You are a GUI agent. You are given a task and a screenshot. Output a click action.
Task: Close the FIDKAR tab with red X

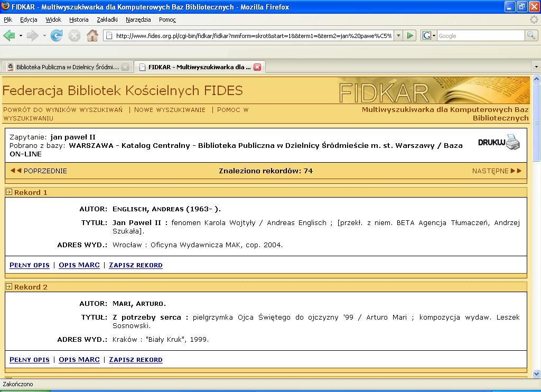(x=257, y=67)
